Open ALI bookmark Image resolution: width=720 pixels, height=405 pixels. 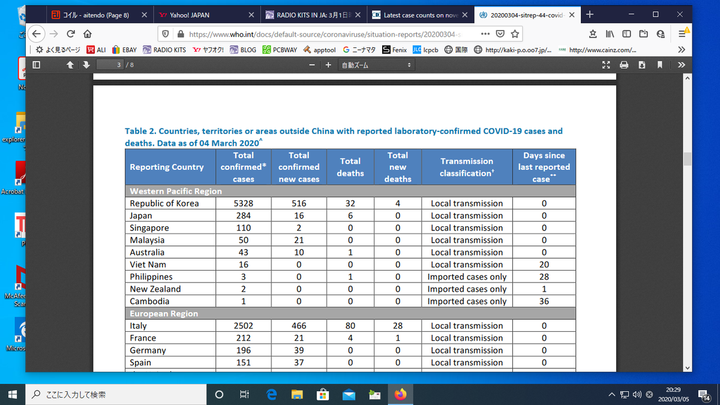(96, 50)
